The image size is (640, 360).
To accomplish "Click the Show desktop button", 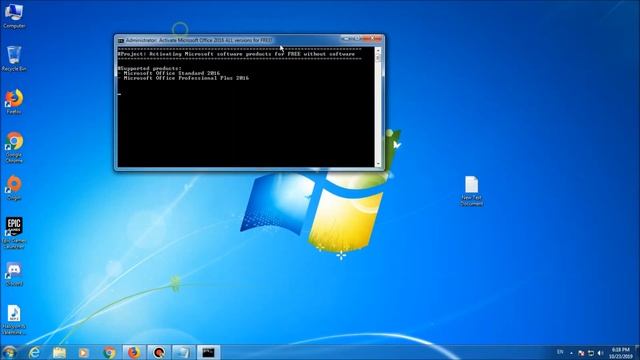I will pyautogui.click(x=637, y=352).
